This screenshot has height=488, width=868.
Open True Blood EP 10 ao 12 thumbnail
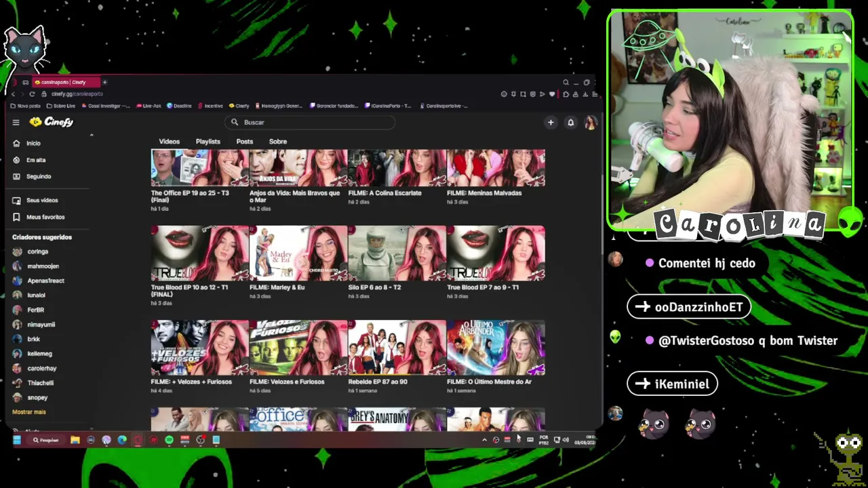[200, 253]
